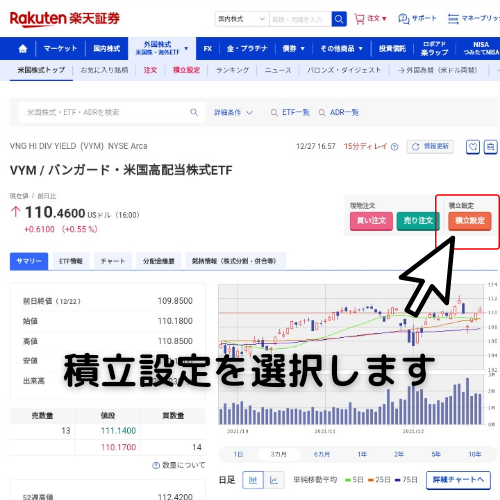Open the 投資信託 menu
Screen dimensions: 500x500
[x=392, y=49]
